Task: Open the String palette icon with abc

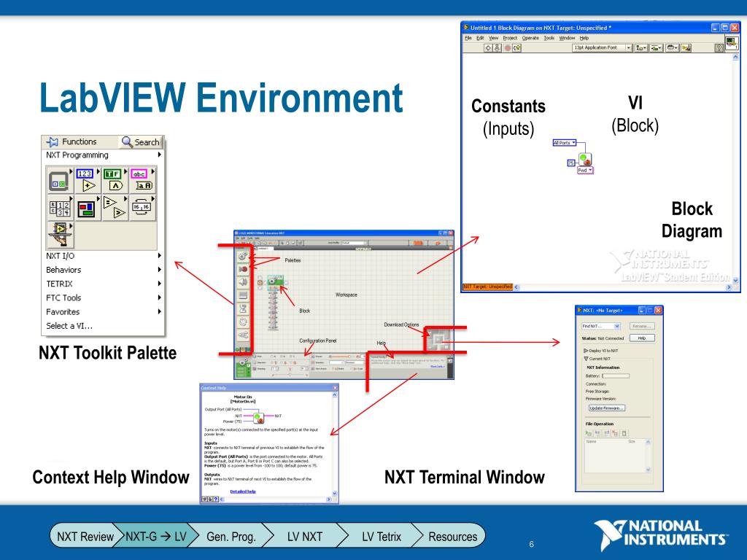Action: [142, 180]
